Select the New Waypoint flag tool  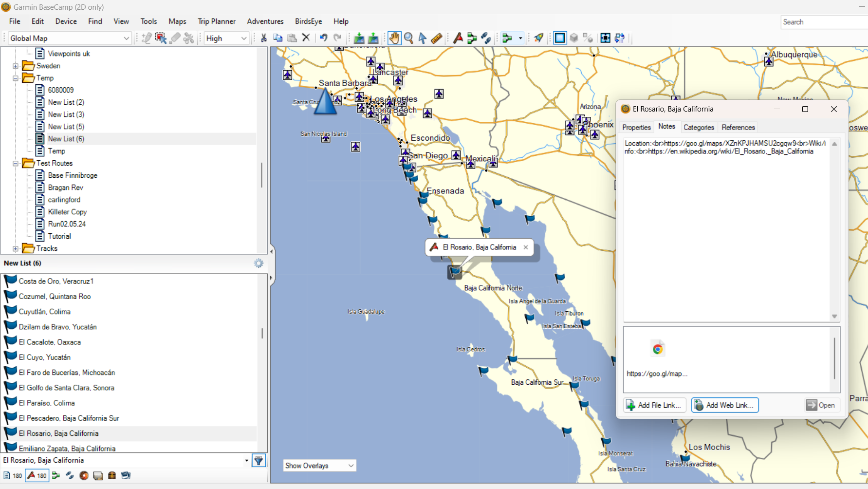[458, 38]
